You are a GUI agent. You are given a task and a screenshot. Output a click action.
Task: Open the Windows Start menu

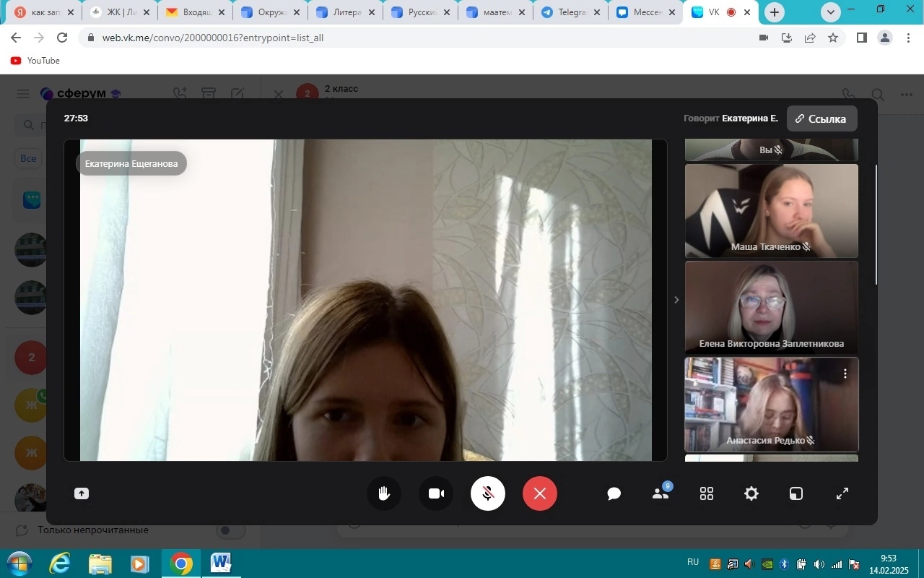(x=19, y=564)
